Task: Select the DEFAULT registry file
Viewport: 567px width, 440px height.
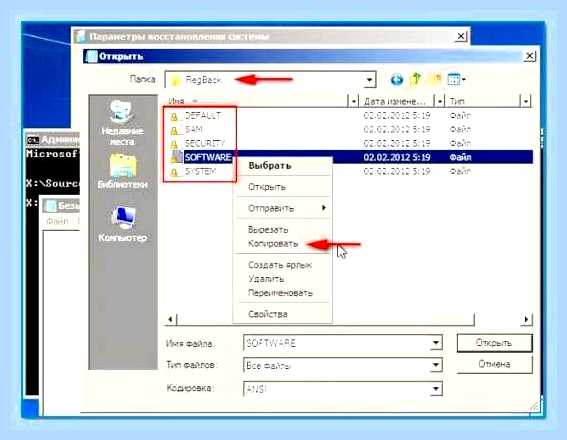Action: point(203,116)
